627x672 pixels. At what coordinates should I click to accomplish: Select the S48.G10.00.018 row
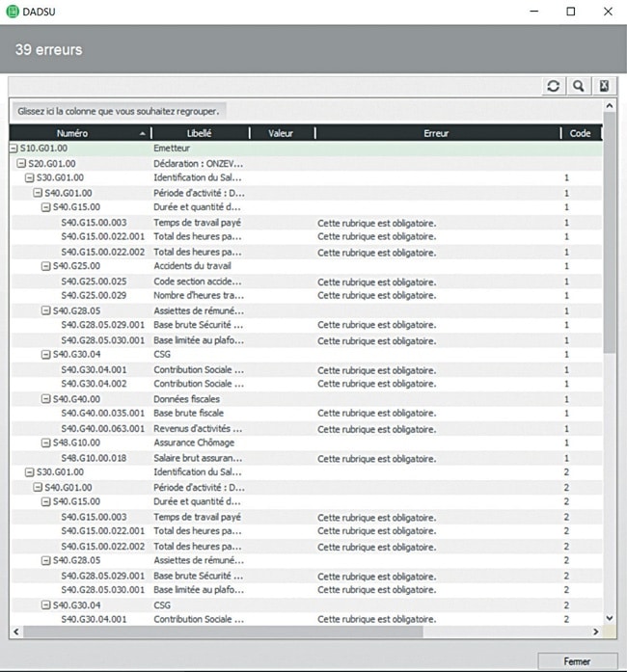[306, 458]
